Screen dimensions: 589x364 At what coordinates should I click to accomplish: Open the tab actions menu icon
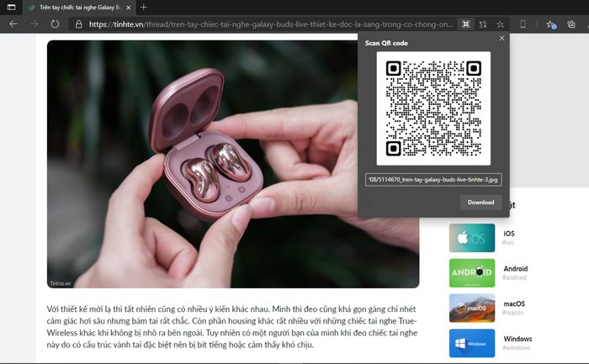(11, 7)
